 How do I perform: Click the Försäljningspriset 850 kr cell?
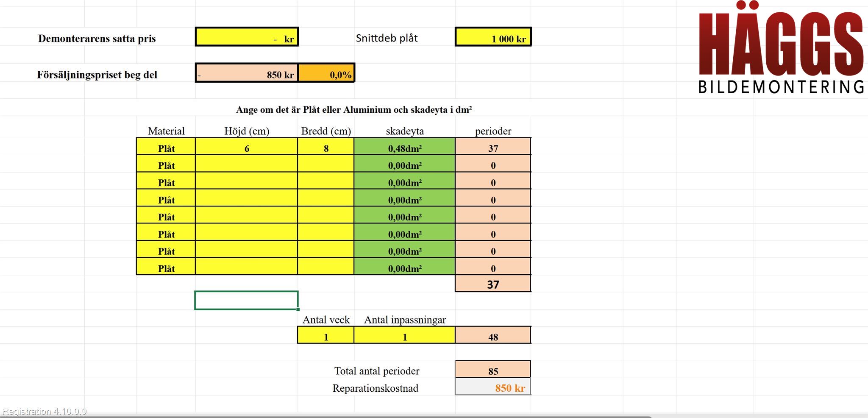coord(247,73)
